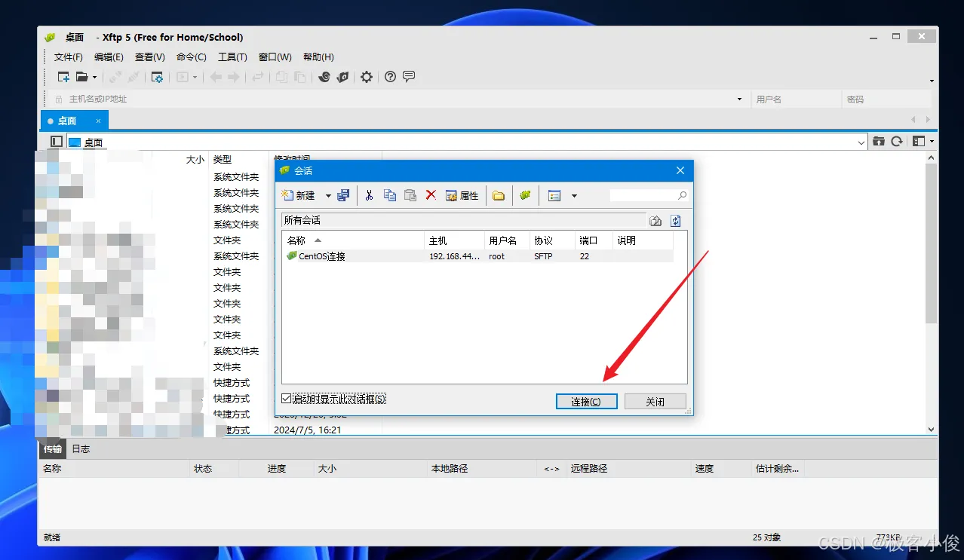Click the Sessions dialog search box

pyautogui.click(x=643, y=195)
